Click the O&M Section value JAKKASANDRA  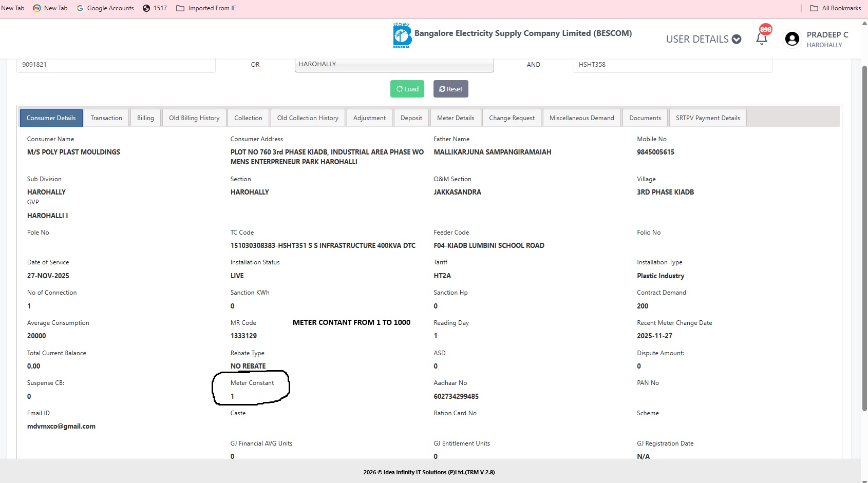[457, 192]
